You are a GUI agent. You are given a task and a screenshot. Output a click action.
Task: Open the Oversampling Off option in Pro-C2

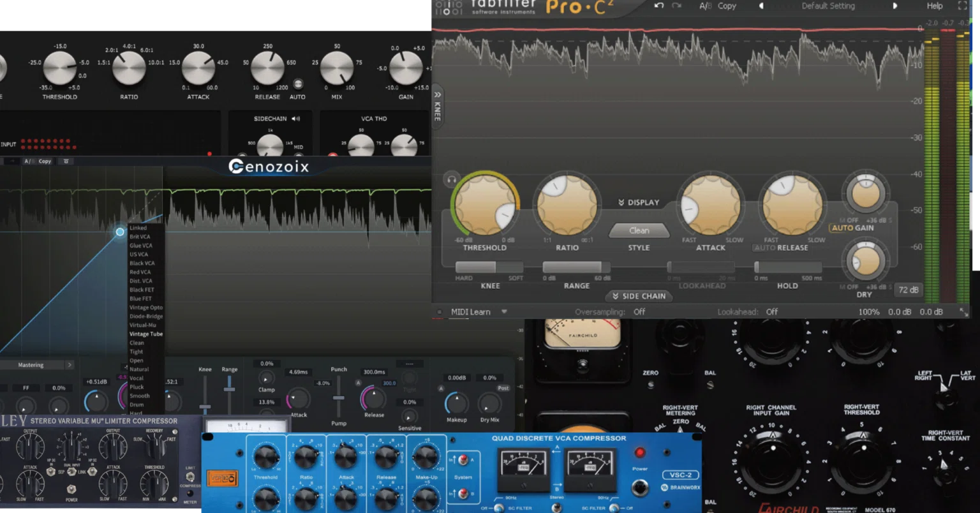(639, 312)
